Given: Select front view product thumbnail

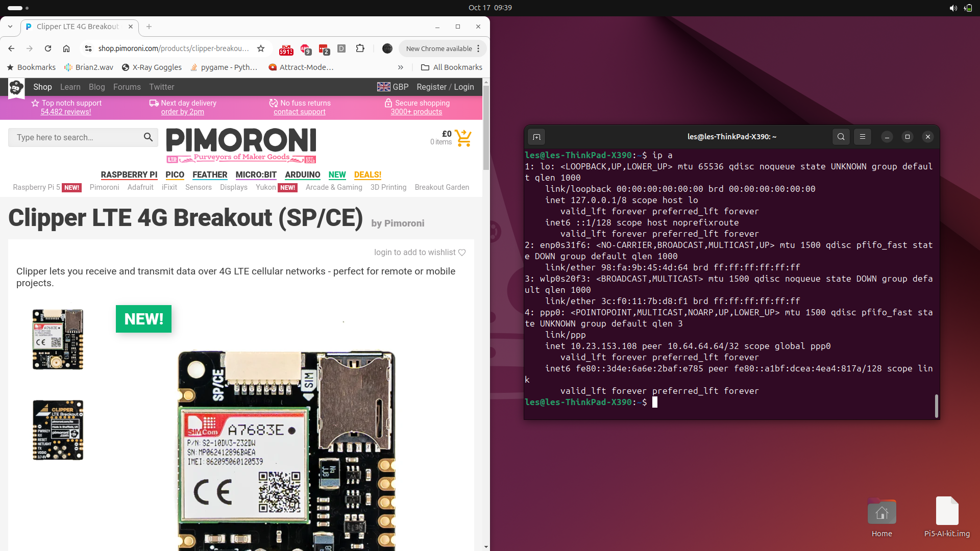Looking at the screenshot, I should [58, 339].
